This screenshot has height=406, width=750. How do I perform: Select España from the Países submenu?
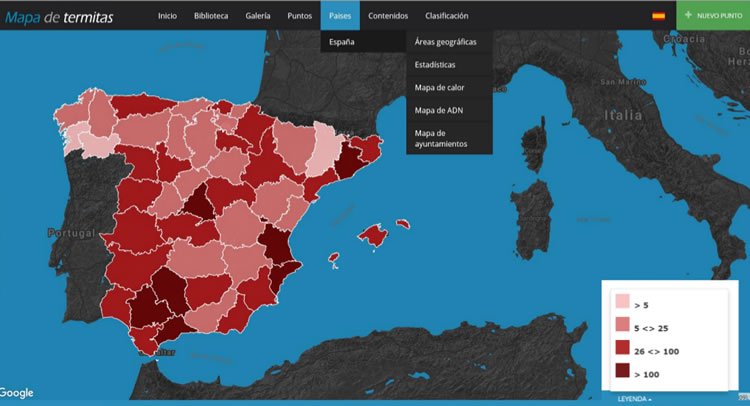click(x=341, y=42)
